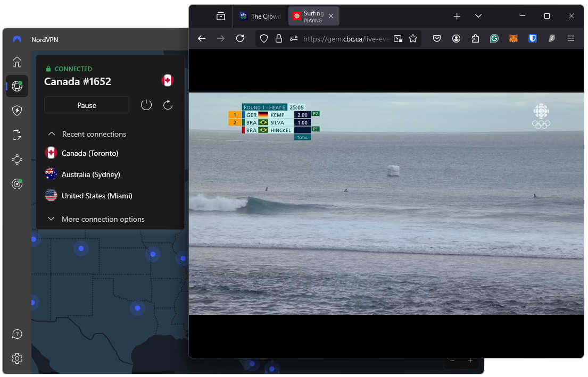Pause the VPN connection
Image resolution: width=588 pixels, height=377 pixels.
click(87, 105)
